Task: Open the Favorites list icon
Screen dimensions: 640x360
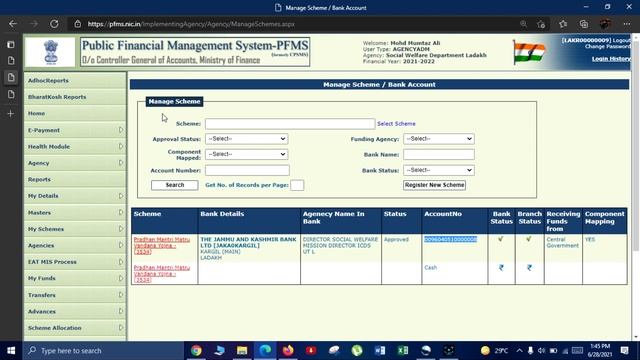Action: click(x=563, y=24)
